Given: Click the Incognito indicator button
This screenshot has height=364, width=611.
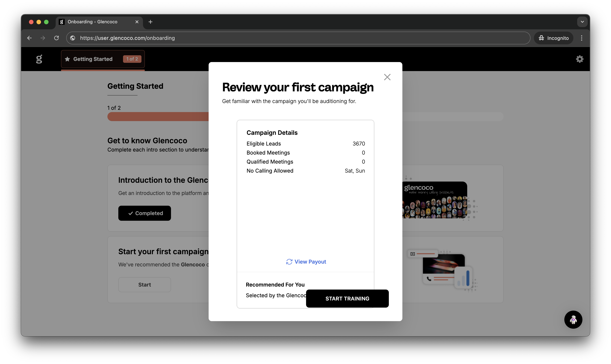Looking at the screenshot, I should (554, 38).
